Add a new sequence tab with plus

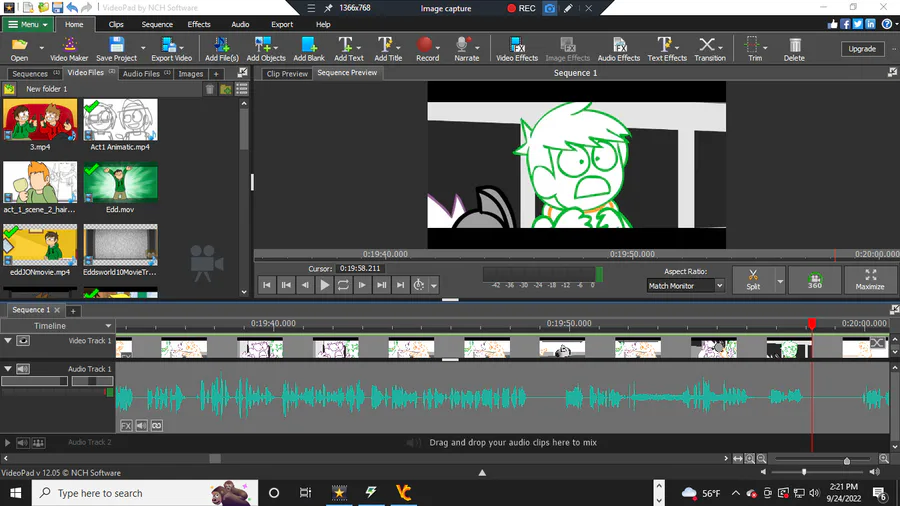click(x=73, y=311)
